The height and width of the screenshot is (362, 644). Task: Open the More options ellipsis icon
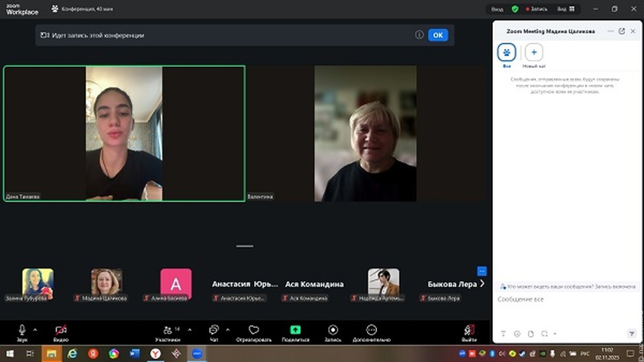(371, 330)
